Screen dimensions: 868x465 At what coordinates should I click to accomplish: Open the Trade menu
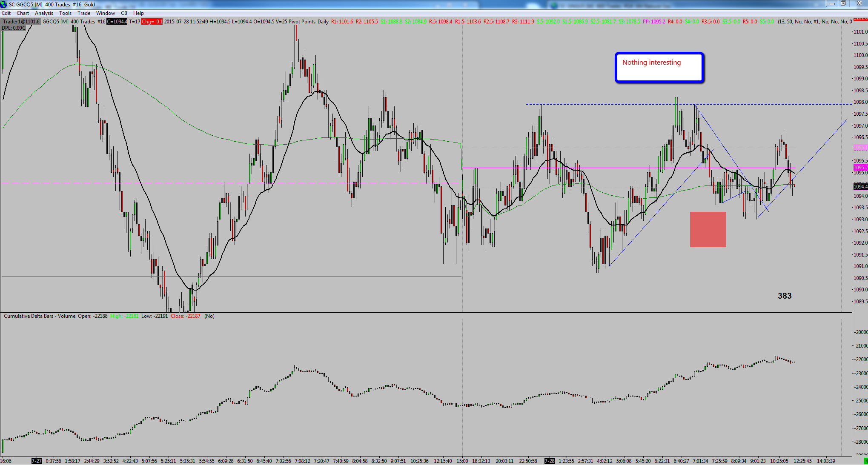[84, 13]
